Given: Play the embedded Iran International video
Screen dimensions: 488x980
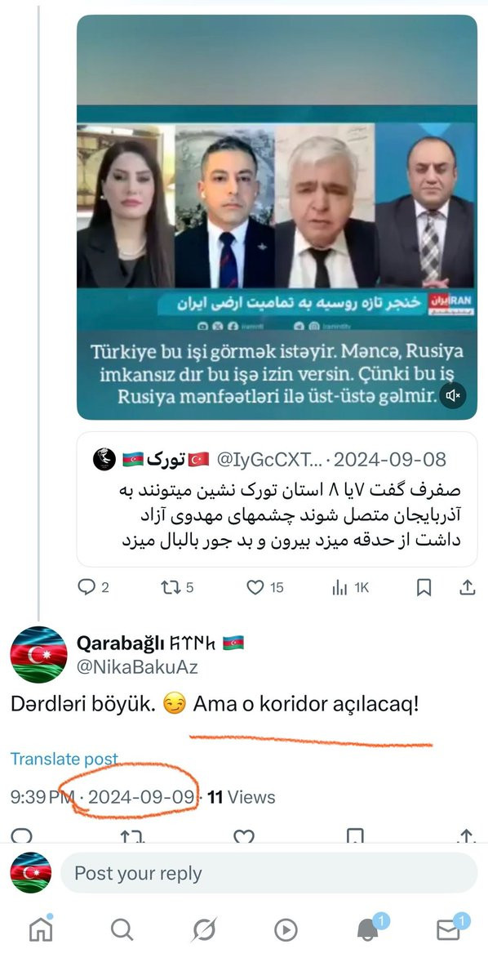Looking at the screenshot, I should click(277, 217).
